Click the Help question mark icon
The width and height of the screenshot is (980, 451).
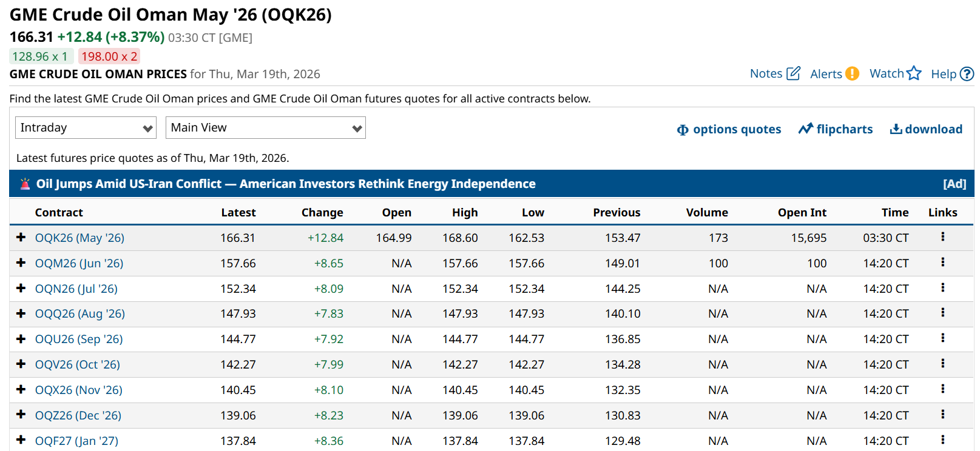click(x=967, y=74)
